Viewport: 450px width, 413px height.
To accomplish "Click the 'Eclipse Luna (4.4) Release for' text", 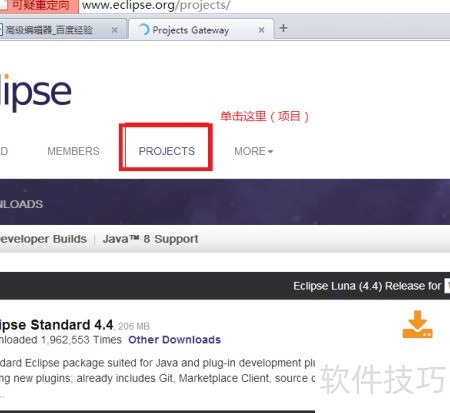I will coord(367,286).
